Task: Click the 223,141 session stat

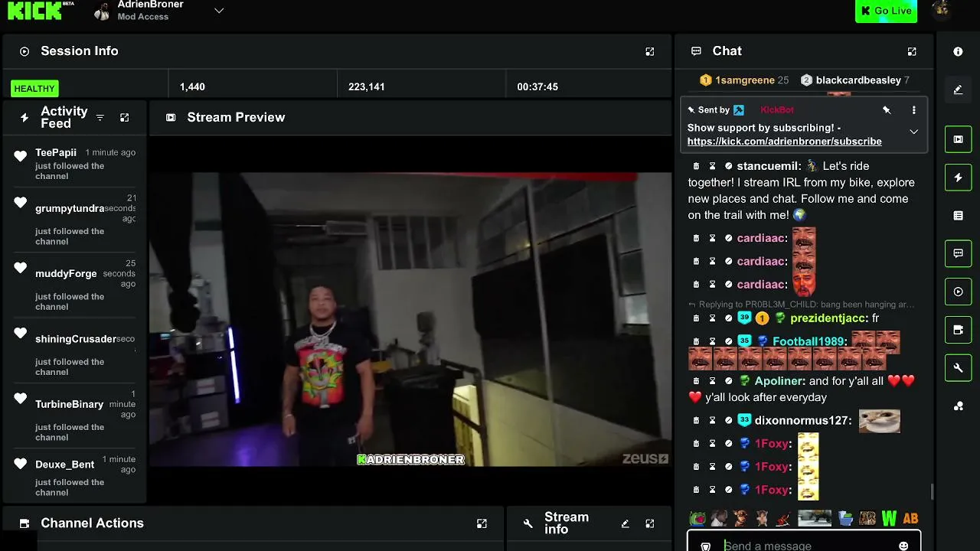Action: pos(367,87)
